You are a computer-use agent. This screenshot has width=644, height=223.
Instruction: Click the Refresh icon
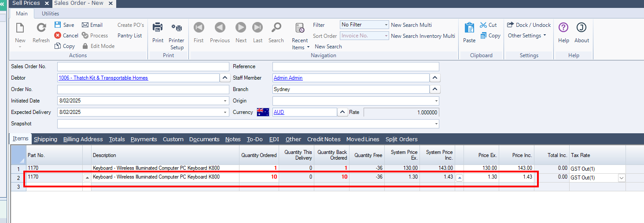(41, 28)
